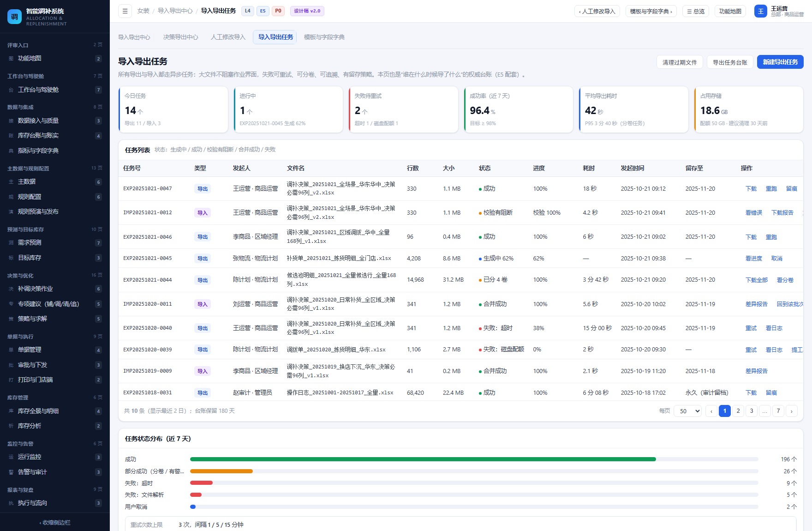Click 取消 for EXP20251021-0045

(777, 259)
